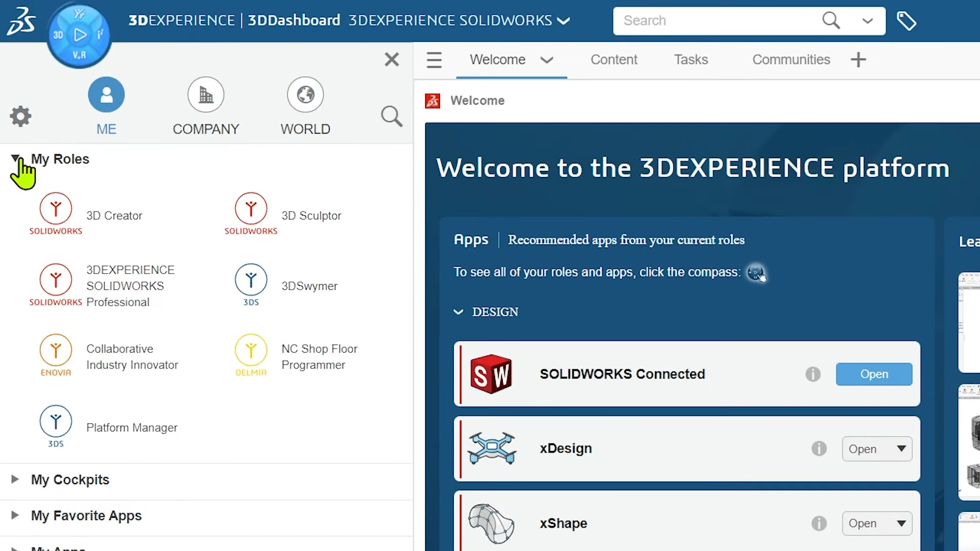Click the xShape app icon
Screen dimensions: 980x551
click(x=492, y=523)
